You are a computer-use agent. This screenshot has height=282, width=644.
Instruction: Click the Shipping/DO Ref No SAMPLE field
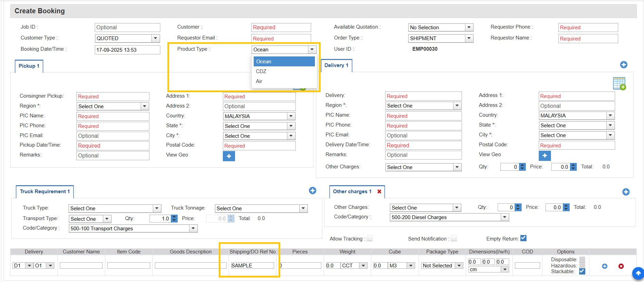(x=252, y=266)
